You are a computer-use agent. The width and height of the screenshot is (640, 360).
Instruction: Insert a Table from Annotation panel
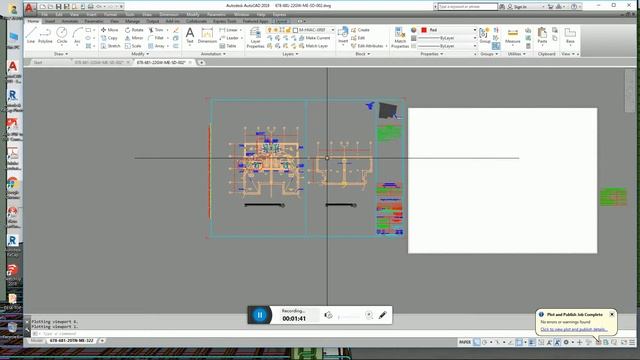(x=228, y=46)
